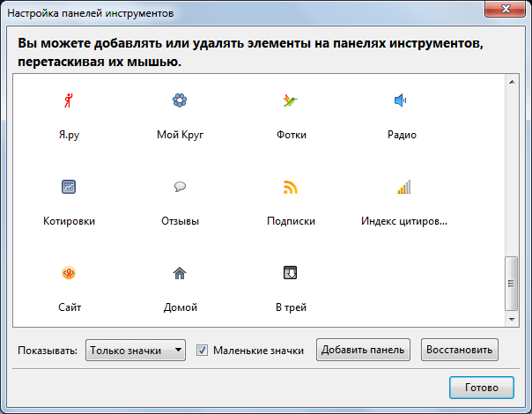Click the Котировки label
Screen dimensions: 532x414
coord(69,221)
